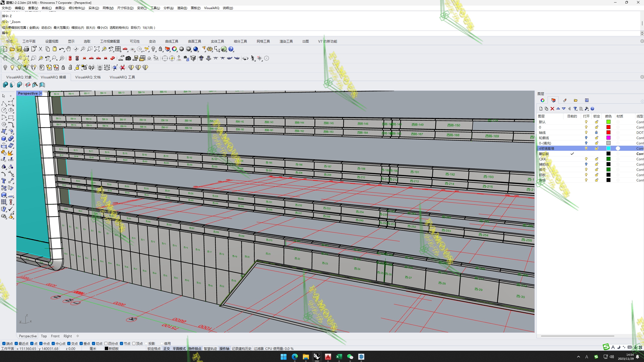Open the color wheel properties panel tab
Screen dimensions: 644x362
[543, 100]
